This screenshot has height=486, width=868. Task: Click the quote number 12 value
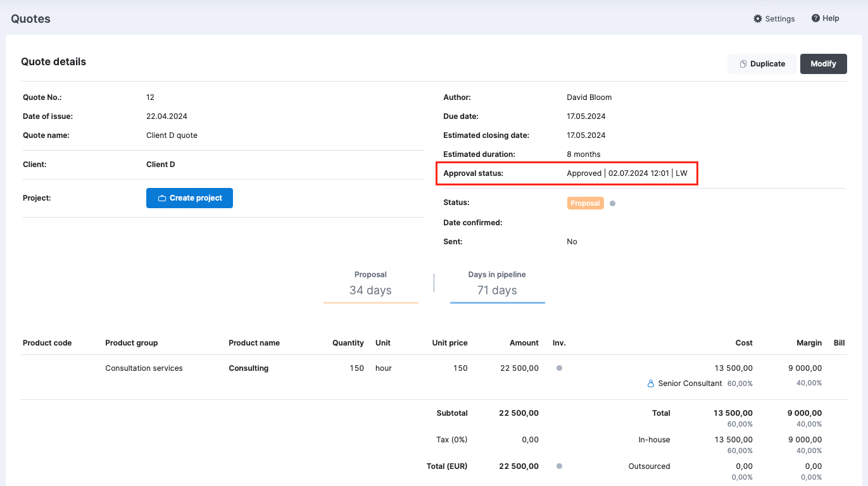pos(150,97)
